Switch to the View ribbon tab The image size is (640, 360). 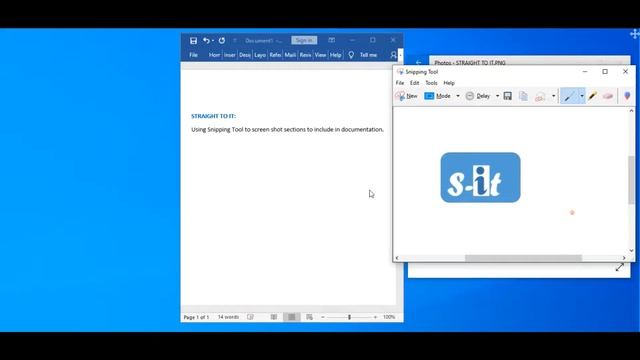coord(320,55)
